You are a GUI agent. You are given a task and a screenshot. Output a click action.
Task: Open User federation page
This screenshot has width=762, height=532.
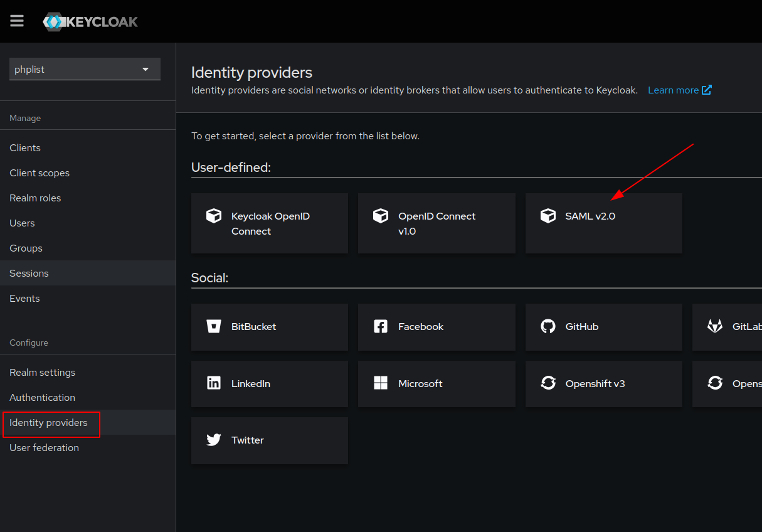click(88, 447)
